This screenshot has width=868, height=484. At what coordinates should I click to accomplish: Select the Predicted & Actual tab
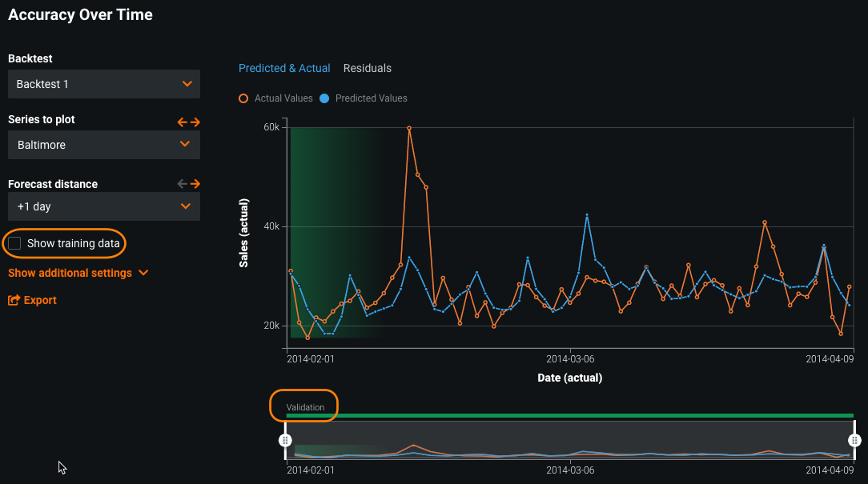click(x=284, y=68)
